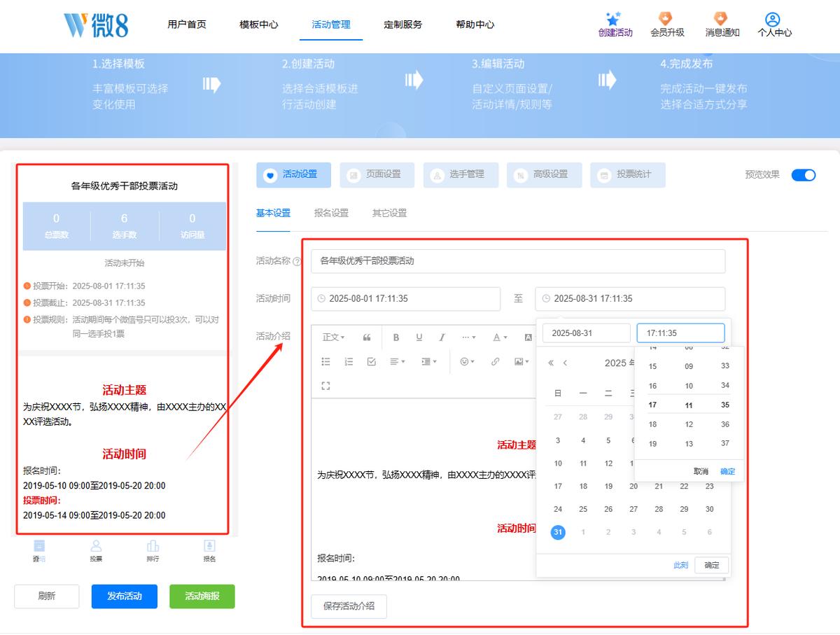Expand the more text styles (···) dropdown
This screenshot has width=840, height=635.
pyautogui.click(x=469, y=337)
